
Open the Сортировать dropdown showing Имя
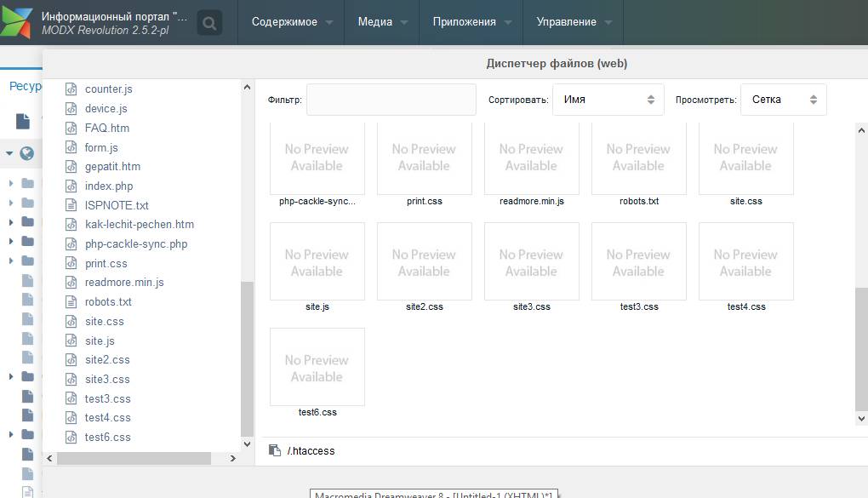[608, 100]
